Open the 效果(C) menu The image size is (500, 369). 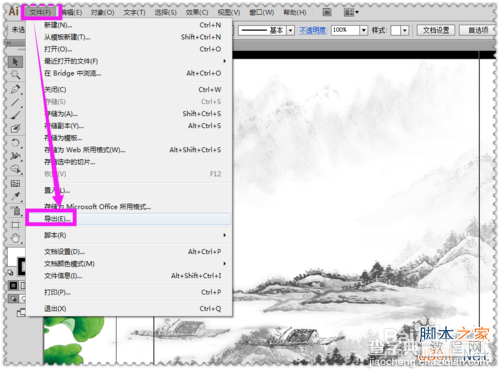pyautogui.click(x=197, y=12)
